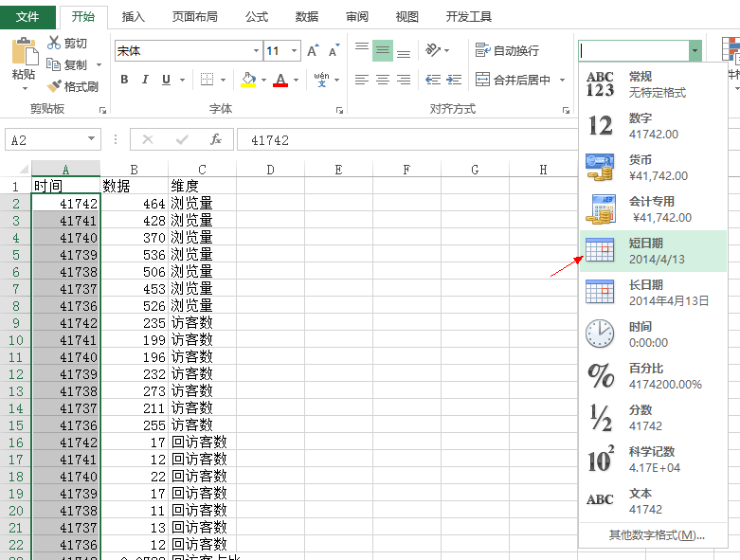This screenshot has width=740, height=560.
Task: Open the font size dropdown
Action: pyautogui.click(x=295, y=50)
